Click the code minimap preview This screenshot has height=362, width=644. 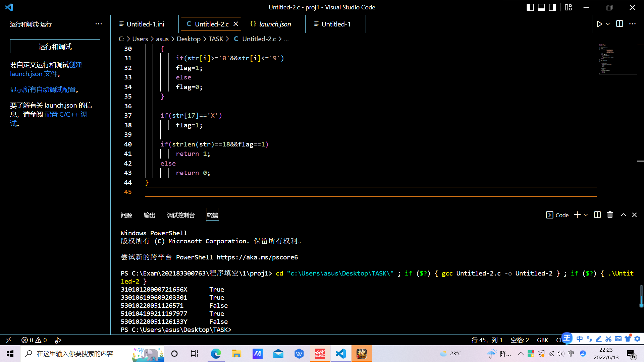pos(617,59)
